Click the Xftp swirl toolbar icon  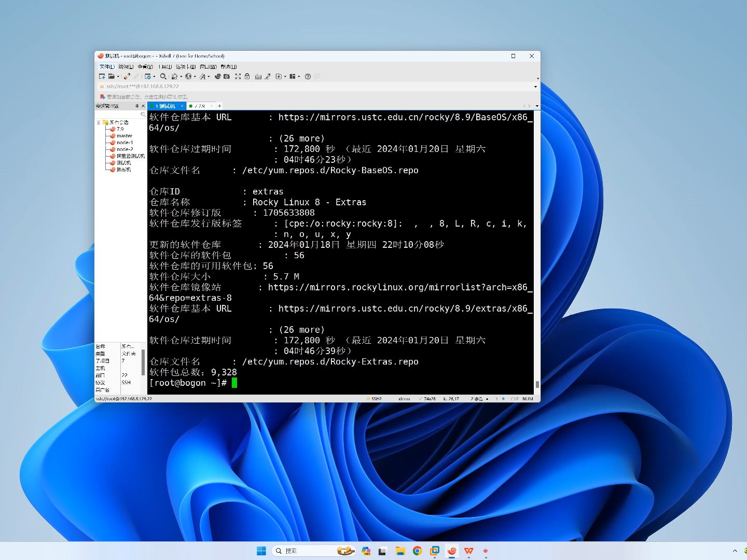(x=218, y=76)
